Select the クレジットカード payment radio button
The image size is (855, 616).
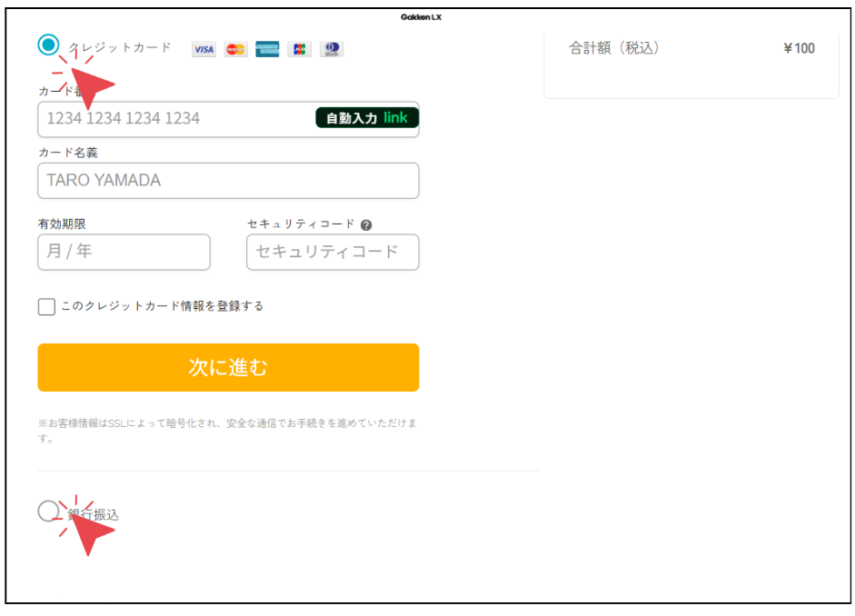tap(48, 44)
